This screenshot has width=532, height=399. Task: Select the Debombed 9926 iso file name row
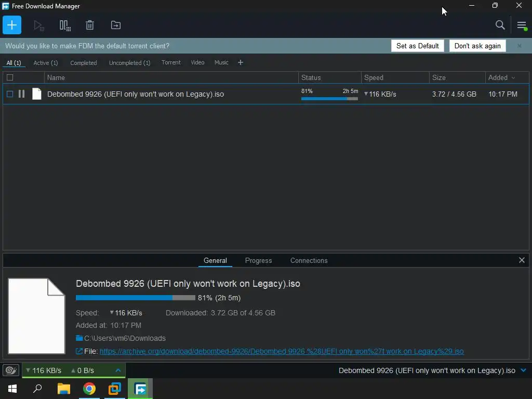[x=136, y=95]
